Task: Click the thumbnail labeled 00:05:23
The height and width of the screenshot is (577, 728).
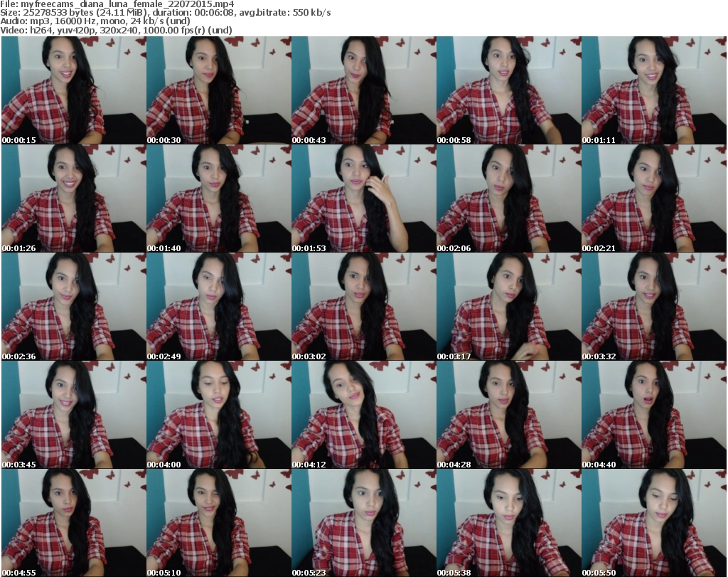Action: (363, 523)
